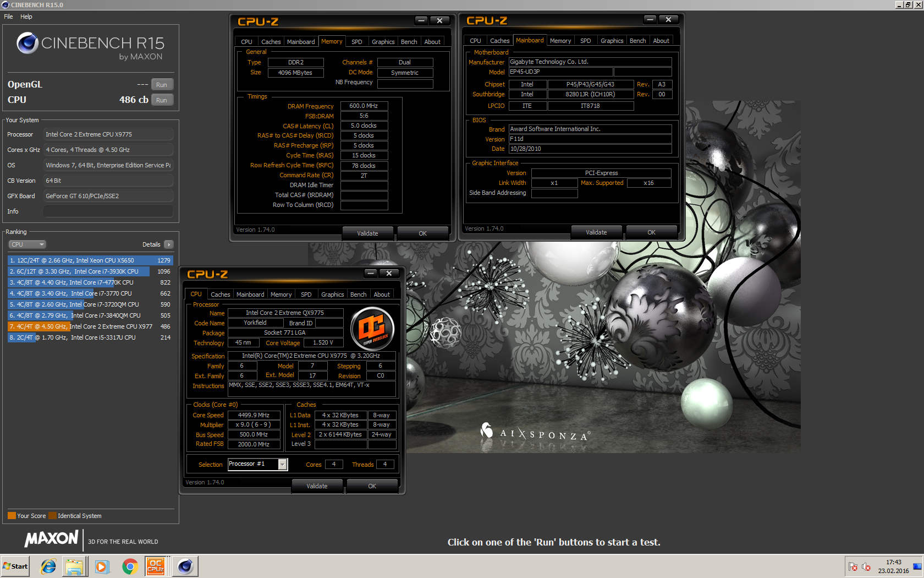Close the CPU tab CPU-Z window
The width and height of the screenshot is (924, 578).
pos(389,273)
